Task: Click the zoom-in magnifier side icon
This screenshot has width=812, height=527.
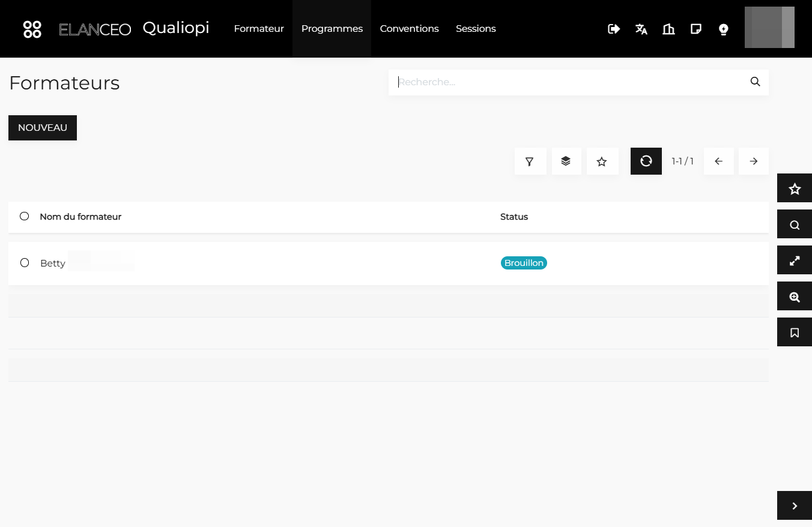Action: point(795,297)
